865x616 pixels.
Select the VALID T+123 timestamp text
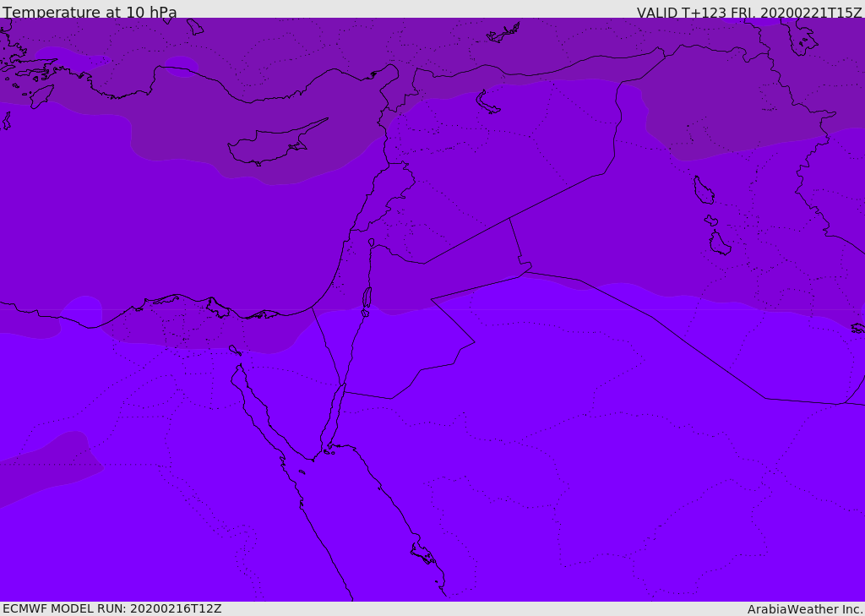point(749,13)
